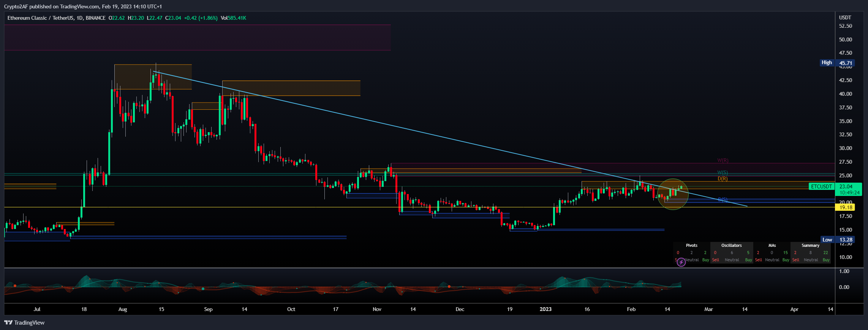868x330 pixels.
Task: Click the 1.00 oscillator scale value
Action: tap(844, 272)
